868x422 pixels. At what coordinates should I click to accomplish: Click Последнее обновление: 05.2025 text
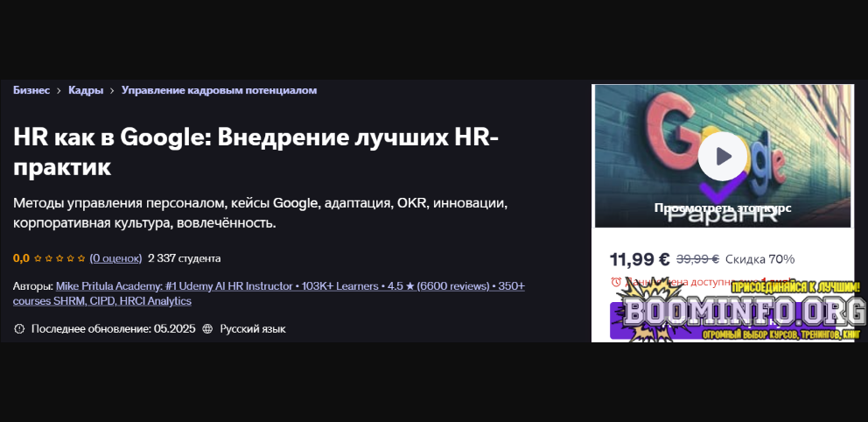(x=114, y=329)
